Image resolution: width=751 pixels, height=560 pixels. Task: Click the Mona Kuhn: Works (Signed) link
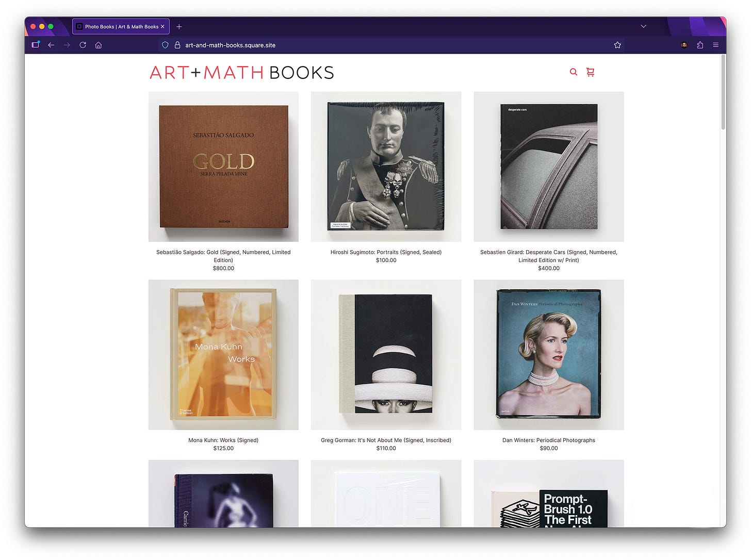point(223,440)
